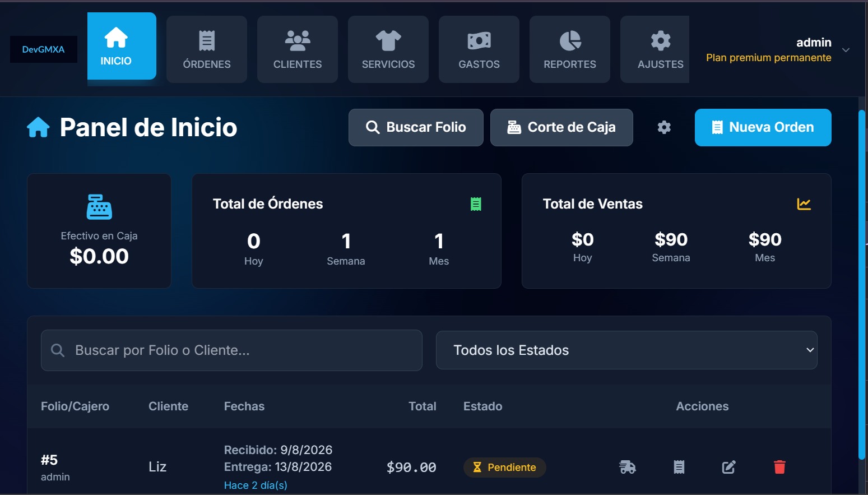This screenshot has height=495, width=868.
Task: Switch to the Servicios tab
Action: [388, 49]
